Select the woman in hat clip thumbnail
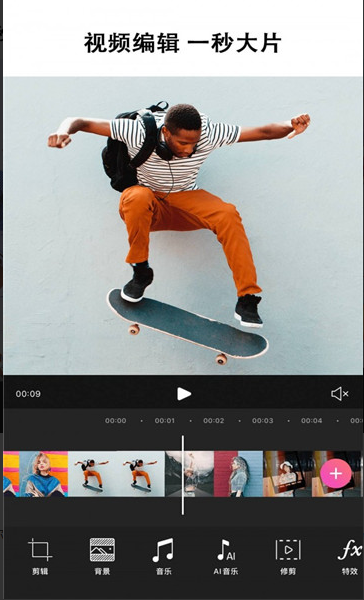This screenshot has width=364, height=600. [287, 474]
